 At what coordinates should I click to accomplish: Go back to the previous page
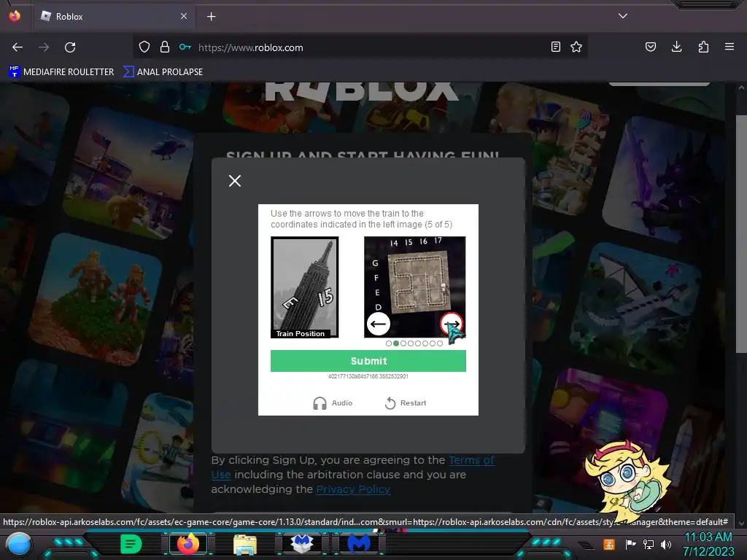point(18,47)
